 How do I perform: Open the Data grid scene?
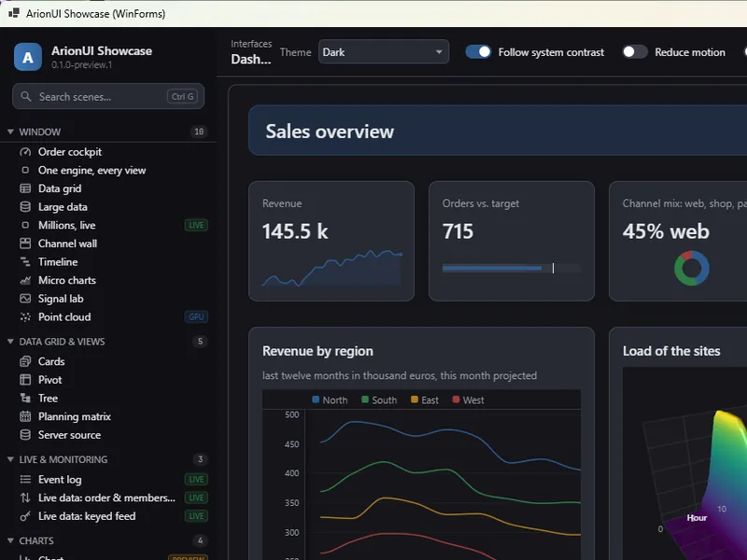click(x=60, y=189)
